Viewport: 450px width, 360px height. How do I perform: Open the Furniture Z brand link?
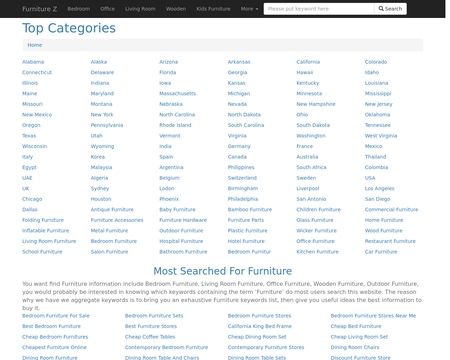coord(40,9)
